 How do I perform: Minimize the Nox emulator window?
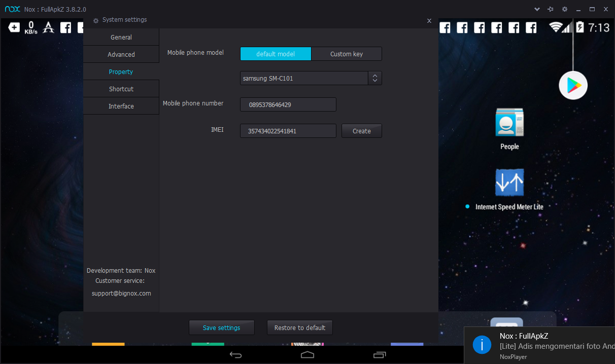tap(578, 9)
